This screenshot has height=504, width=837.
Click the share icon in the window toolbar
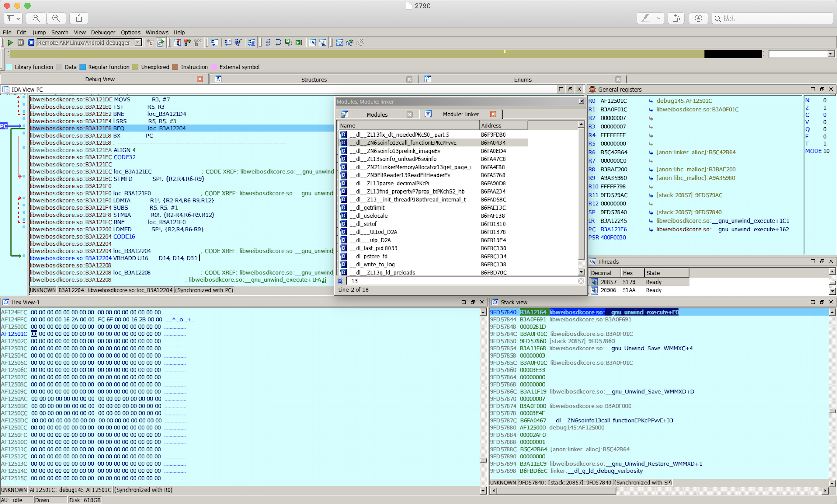click(79, 18)
